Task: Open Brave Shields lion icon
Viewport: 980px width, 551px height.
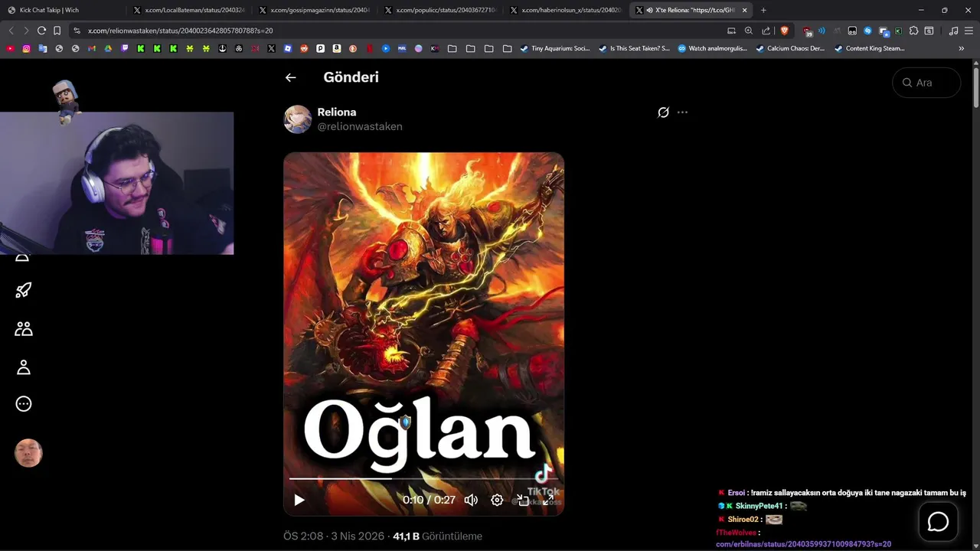Action: (784, 31)
